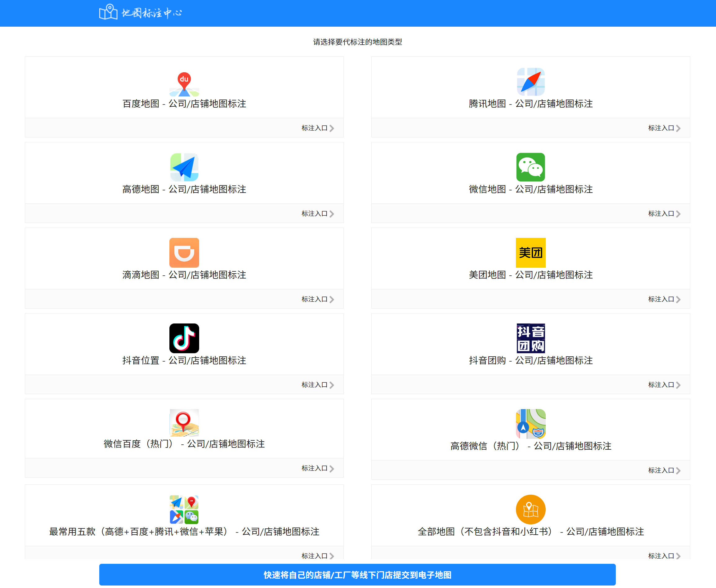
Task: Click the orange circle map icon for 全部地图
Action: click(531, 510)
